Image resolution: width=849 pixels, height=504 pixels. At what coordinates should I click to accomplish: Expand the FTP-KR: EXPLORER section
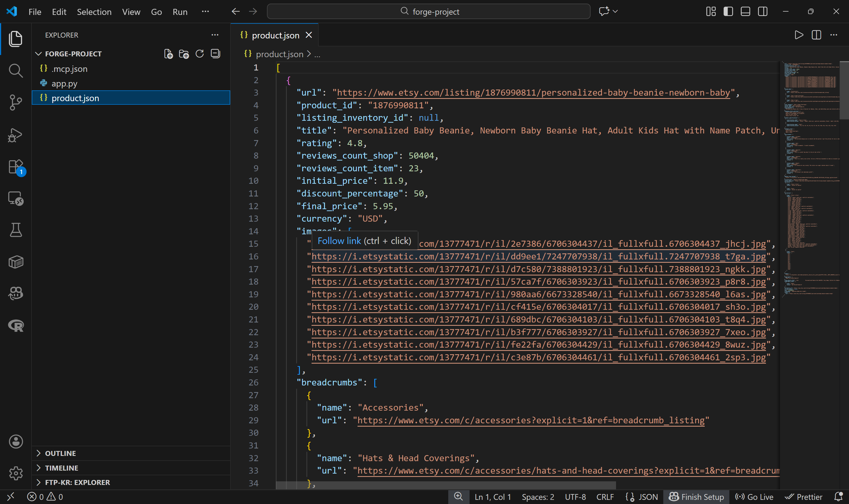[77, 482]
